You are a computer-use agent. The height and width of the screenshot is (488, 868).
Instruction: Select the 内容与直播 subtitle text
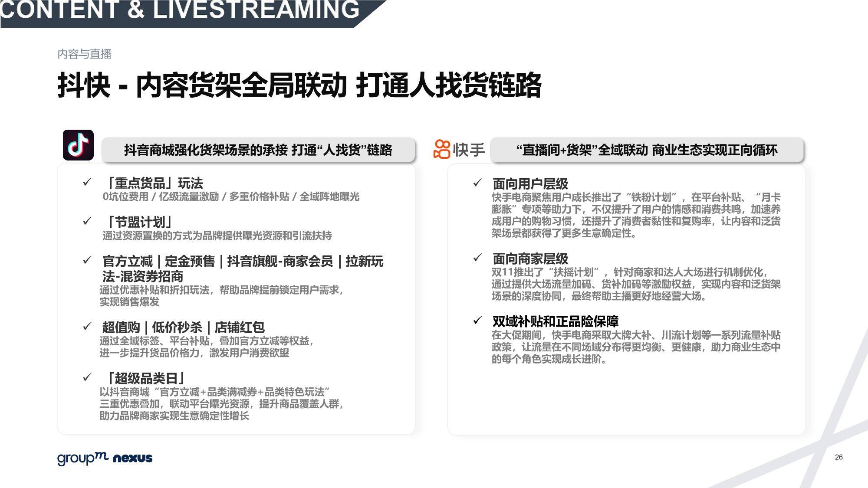[85, 54]
